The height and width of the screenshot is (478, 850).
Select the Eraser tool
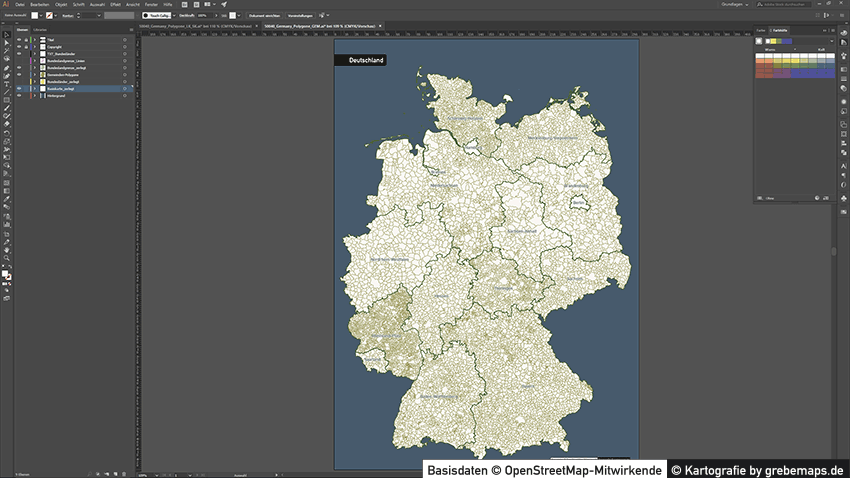(7, 124)
